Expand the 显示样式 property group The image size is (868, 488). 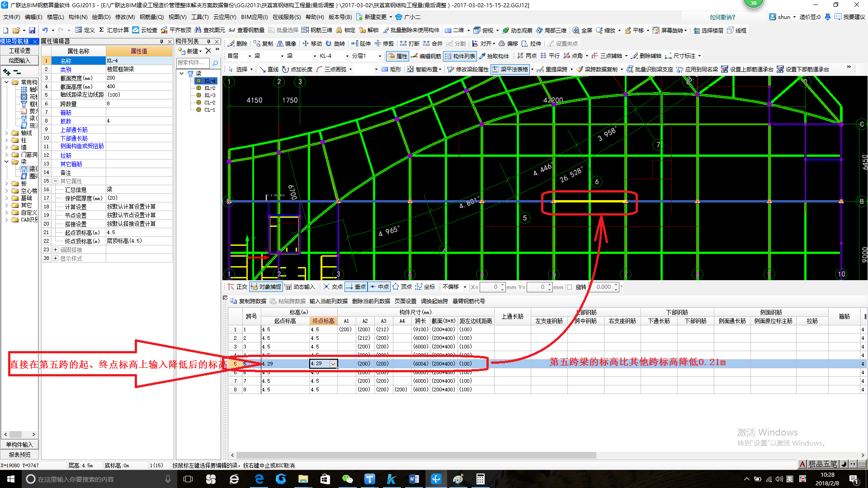pyautogui.click(x=55, y=258)
